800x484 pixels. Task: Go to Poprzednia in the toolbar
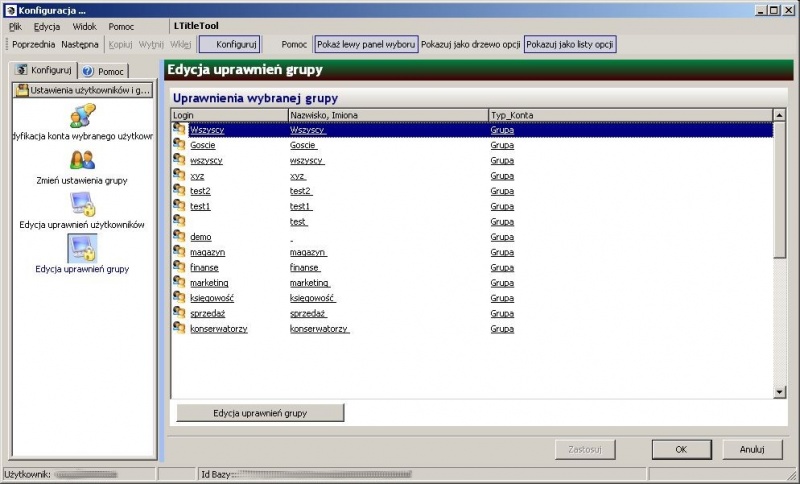coord(33,44)
